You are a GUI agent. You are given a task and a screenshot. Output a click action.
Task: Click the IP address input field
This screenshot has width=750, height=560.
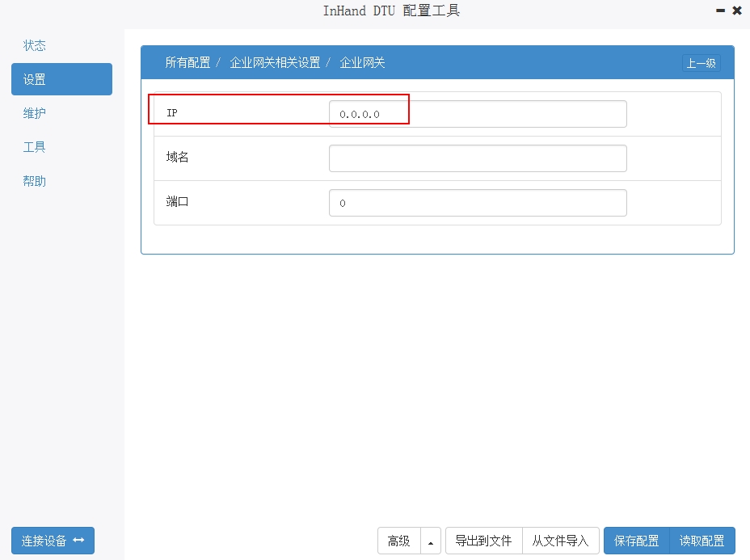[x=477, y=114]
